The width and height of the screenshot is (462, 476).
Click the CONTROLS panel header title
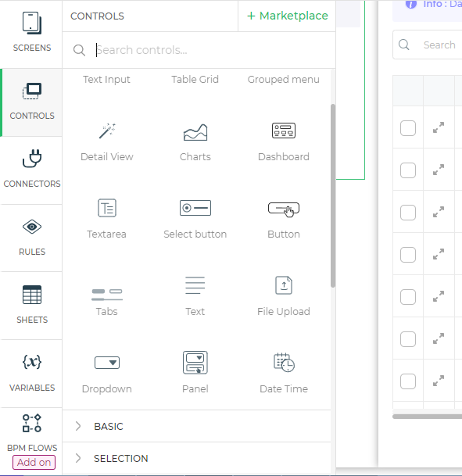97,16
